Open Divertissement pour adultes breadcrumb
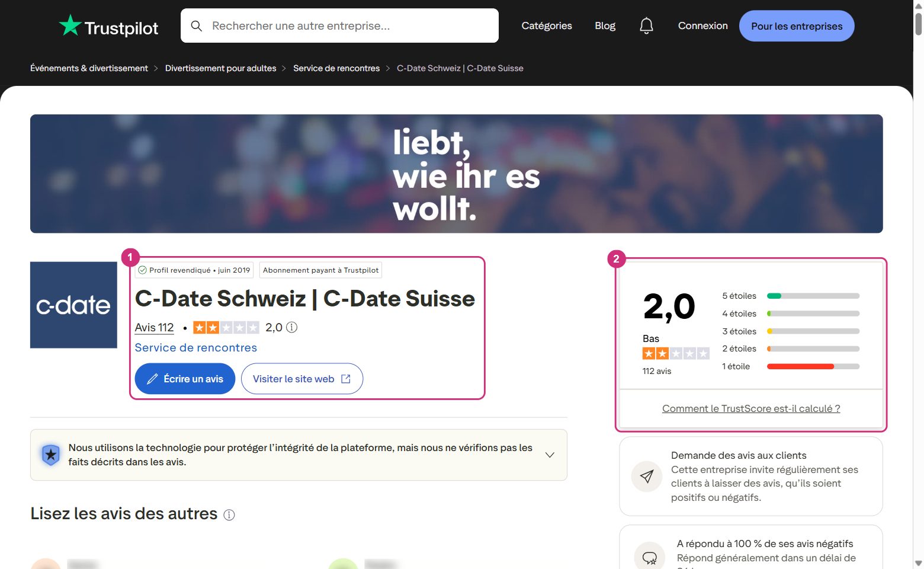The image size is (924, 569). [221, 68]
